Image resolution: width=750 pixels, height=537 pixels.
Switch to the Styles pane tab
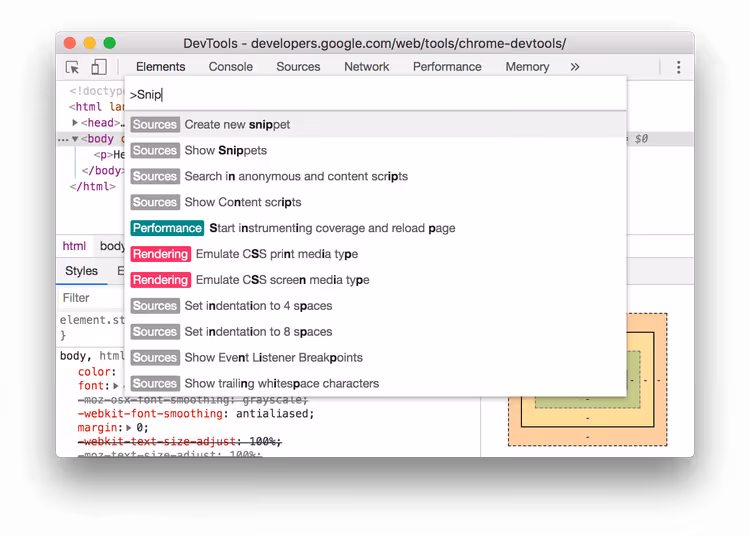pos(81,271)
